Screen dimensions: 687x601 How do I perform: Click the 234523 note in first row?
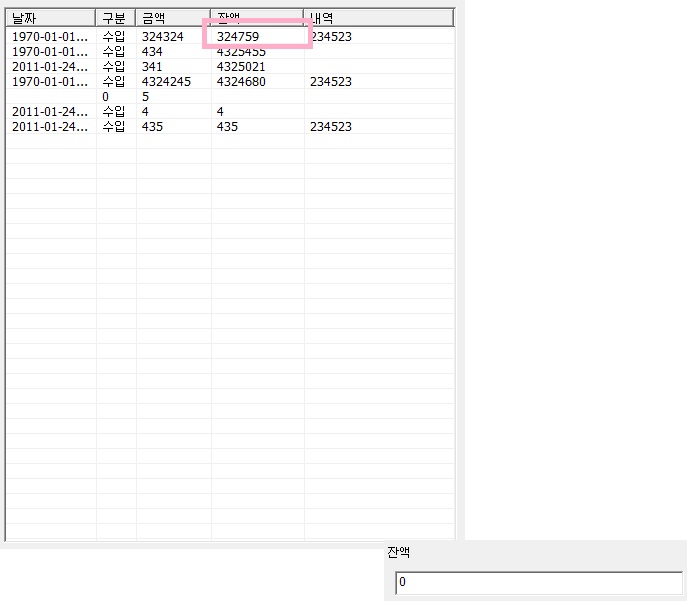pos(331,37)
